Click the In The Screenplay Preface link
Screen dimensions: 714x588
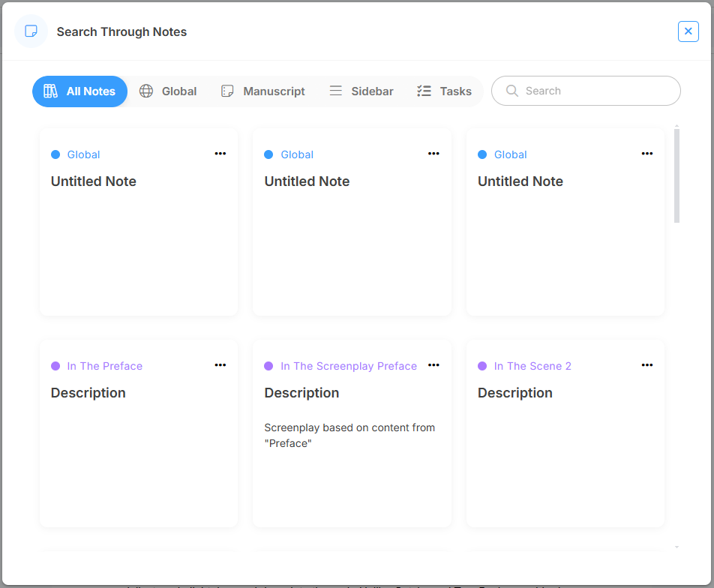[348, 366]
